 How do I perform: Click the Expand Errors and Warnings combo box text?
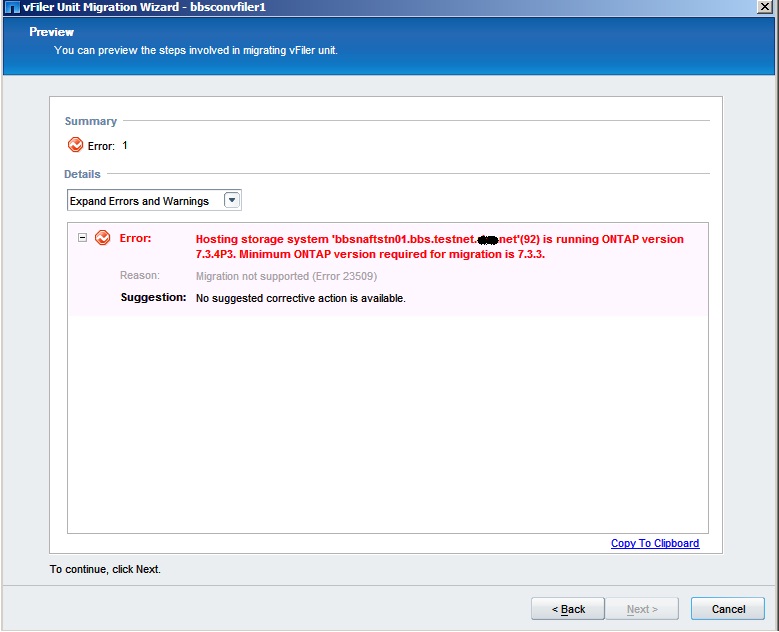tap(140, 201)
